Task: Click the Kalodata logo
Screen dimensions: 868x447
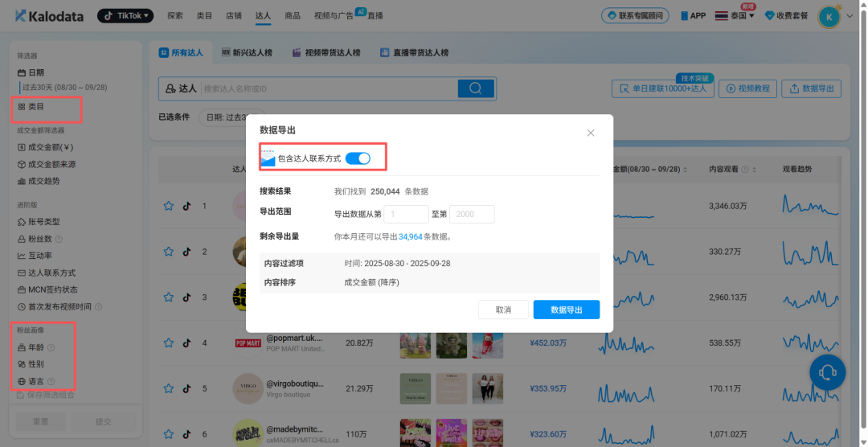Action: click(x=50, y=16)
